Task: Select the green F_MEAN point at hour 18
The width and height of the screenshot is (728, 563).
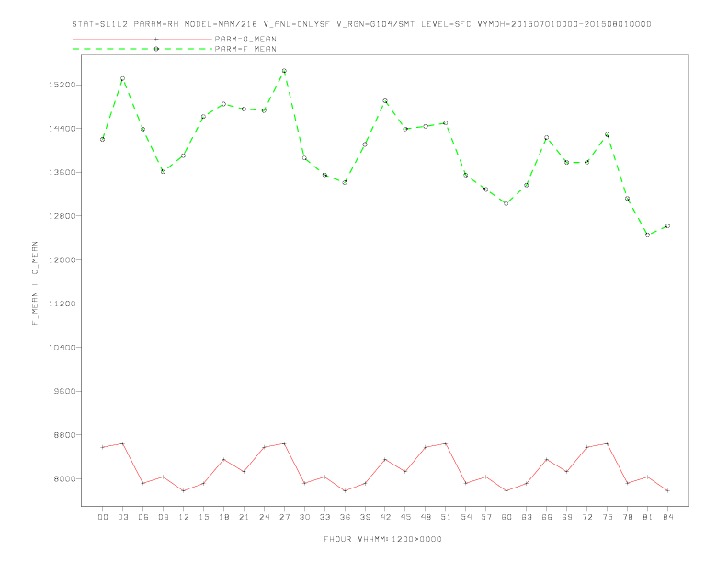Action: [x=223, y=104]
